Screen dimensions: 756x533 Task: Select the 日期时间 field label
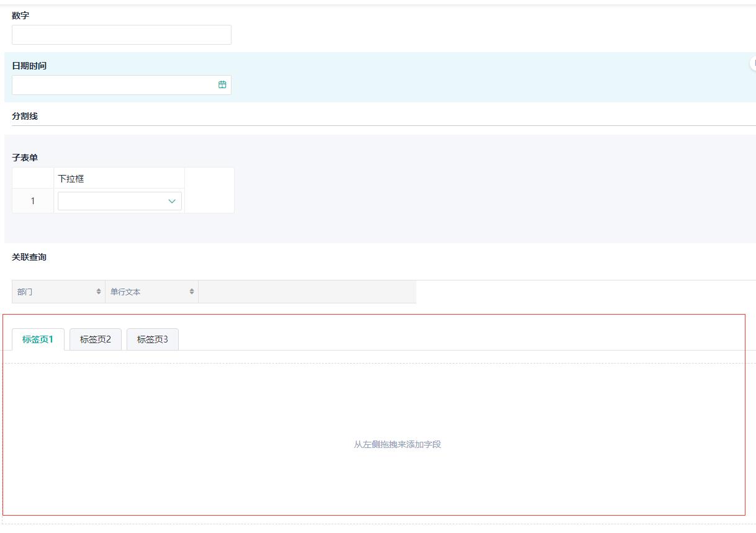(x=29, y=66)
